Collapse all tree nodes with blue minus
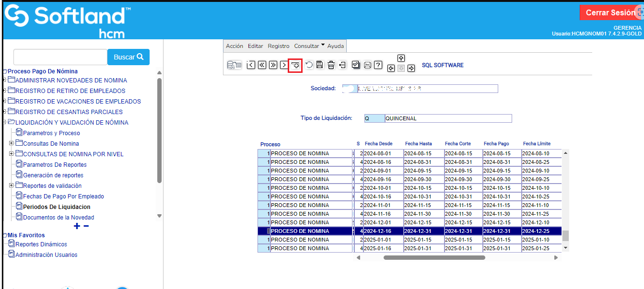Screen dimensions: 644x289 pos(86,226)
